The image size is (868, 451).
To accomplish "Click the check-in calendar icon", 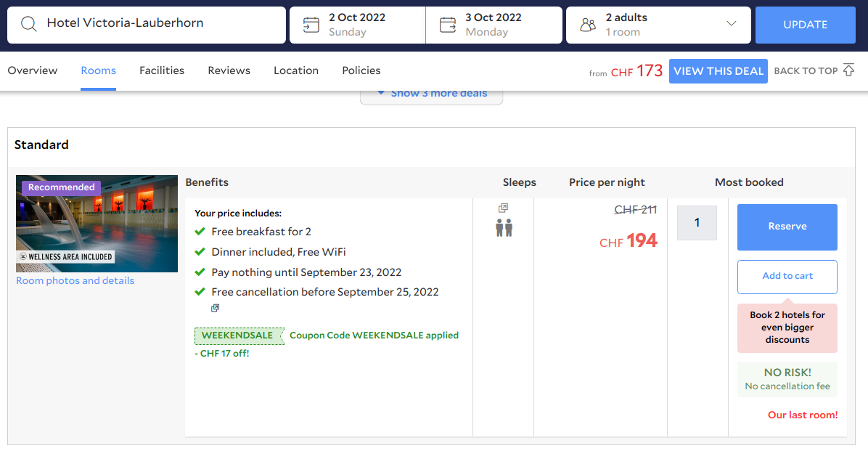I will tap(311, 25).
